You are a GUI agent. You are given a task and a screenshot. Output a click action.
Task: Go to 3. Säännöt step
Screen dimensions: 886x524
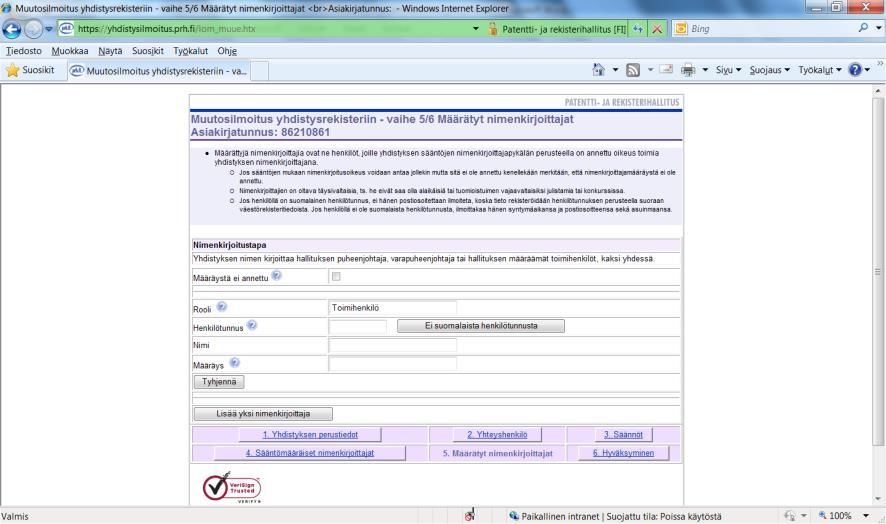coord(623,435)
